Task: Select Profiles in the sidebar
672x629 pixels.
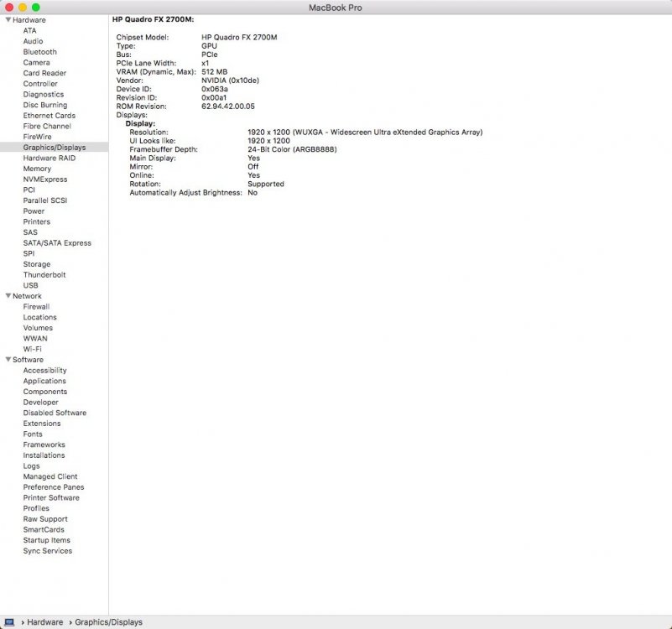Action: tap(36, 508)
